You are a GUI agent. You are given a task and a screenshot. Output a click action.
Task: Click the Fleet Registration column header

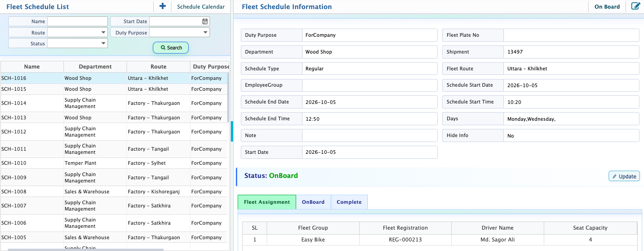click(x=405, y=228)
